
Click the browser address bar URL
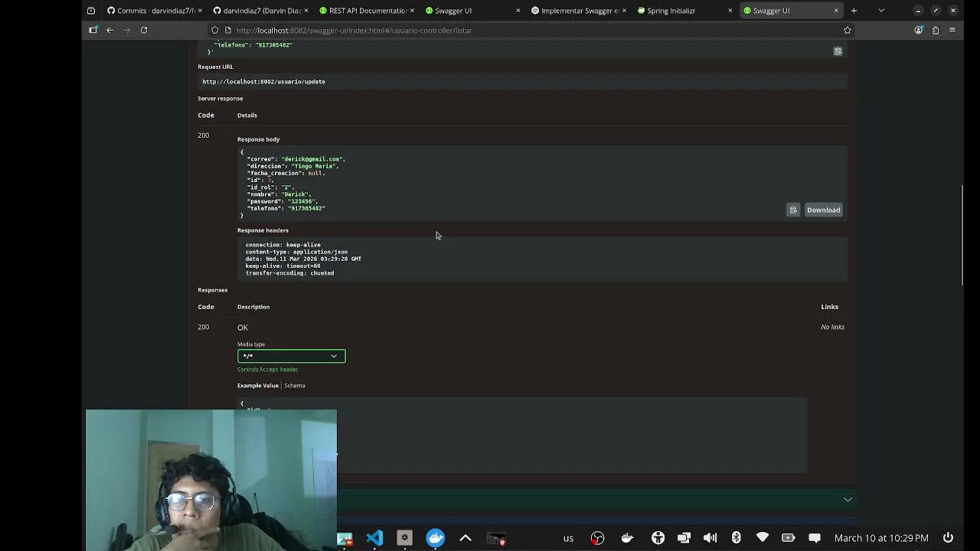pyautogui.click(x=354, y=31)
